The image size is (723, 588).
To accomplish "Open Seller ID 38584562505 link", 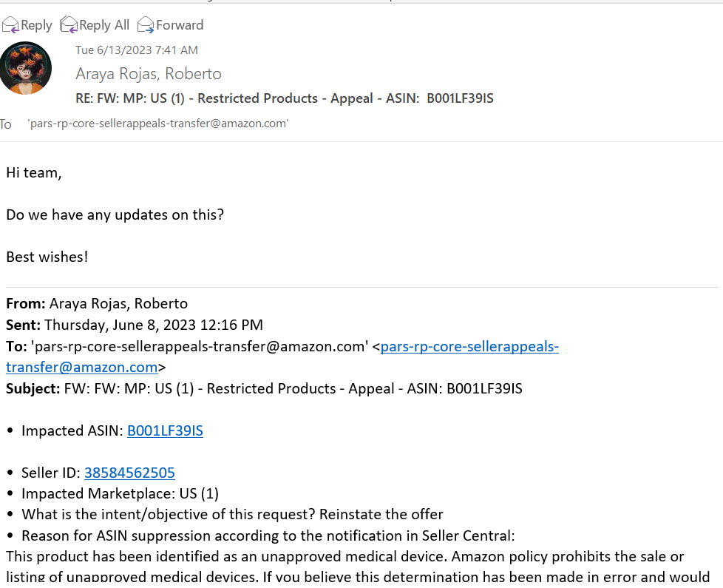I will tap(129, 473).
